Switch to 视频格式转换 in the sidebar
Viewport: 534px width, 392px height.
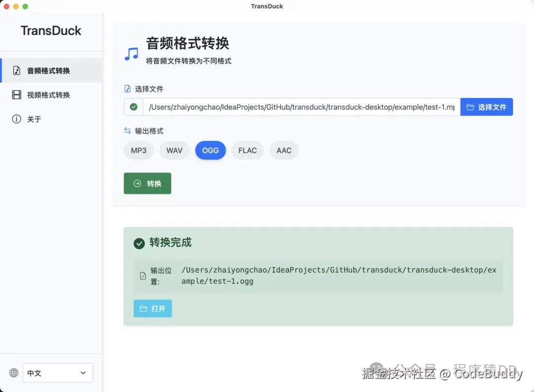pyautogui.click(x=51, y=95)
